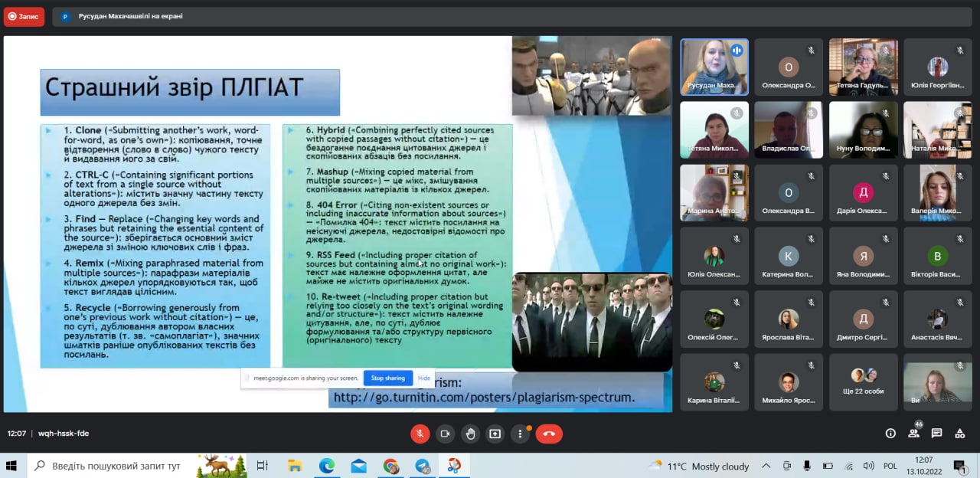This screenshot has width=980, height=478.
Task: Open the three-dot more options menu
Action: coord(521,434)
